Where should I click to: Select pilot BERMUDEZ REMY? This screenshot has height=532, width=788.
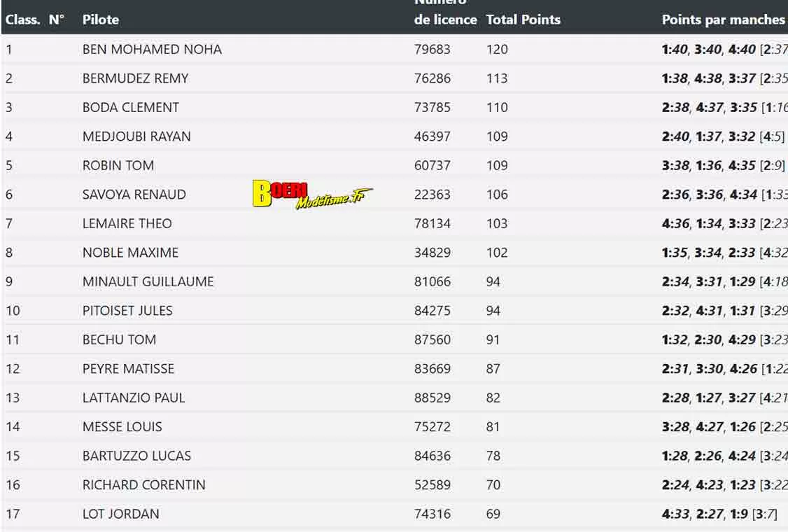tap(135, 78)
